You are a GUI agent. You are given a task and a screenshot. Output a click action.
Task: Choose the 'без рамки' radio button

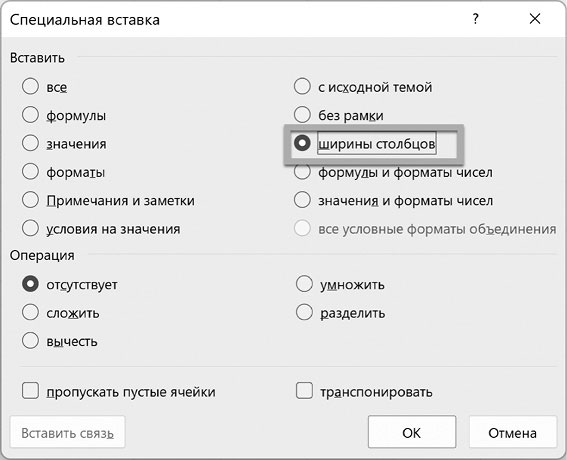[302, 115]
